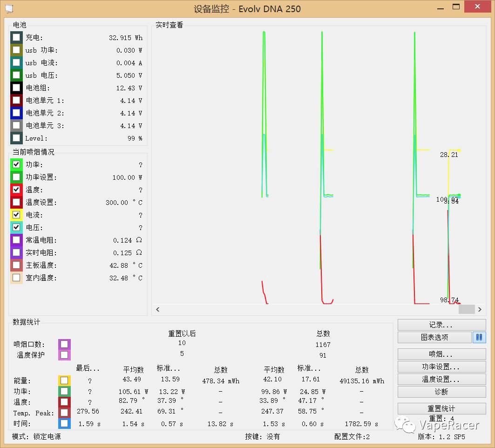
Task: Uncheck the 功率 chart checkbox
Action: point(16,164)
